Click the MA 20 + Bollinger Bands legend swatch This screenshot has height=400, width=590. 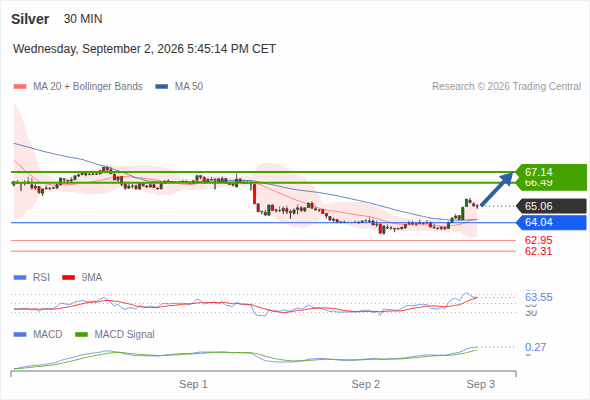pos(20,87)
